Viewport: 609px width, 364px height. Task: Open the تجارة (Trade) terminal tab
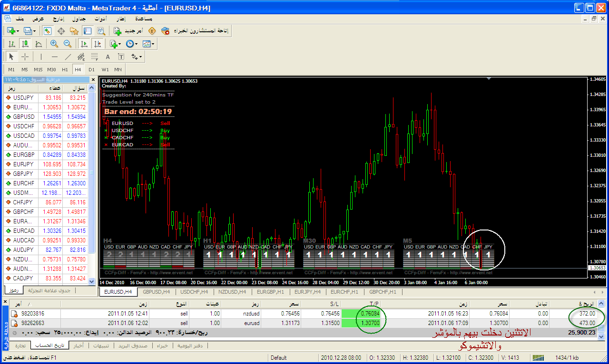(20, 345)
